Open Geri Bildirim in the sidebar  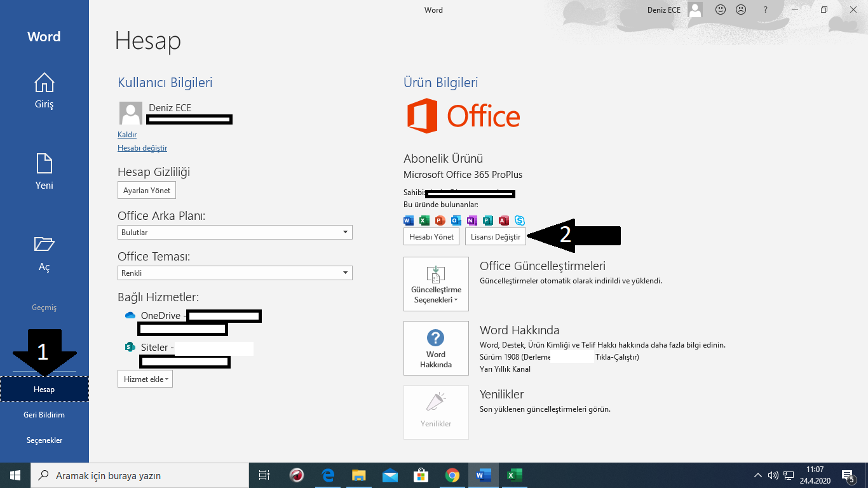click(x=44, y=414)
